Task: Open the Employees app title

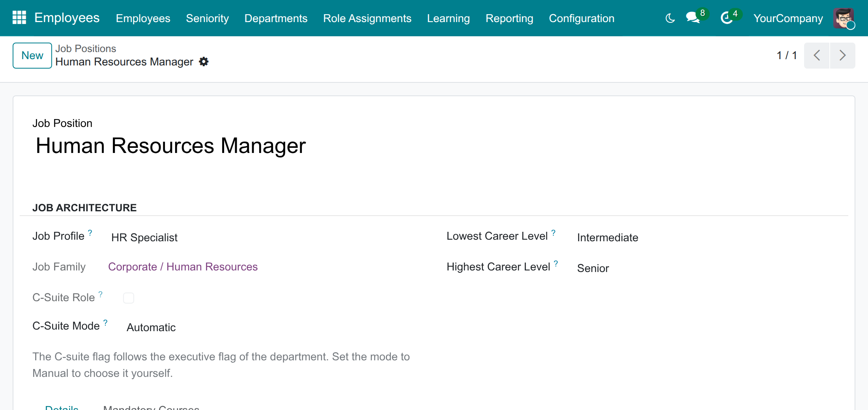Action: click(x=67, y=18)
